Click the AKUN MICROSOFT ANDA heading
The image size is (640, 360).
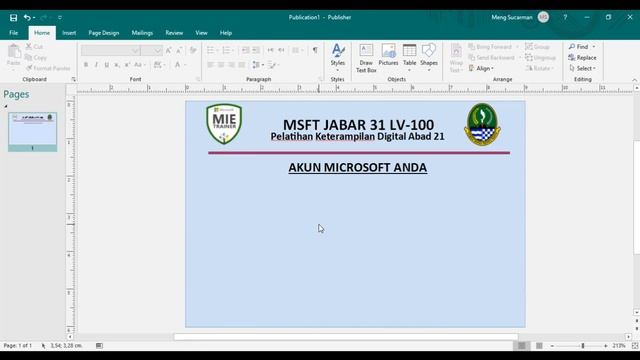coord(358,168)
